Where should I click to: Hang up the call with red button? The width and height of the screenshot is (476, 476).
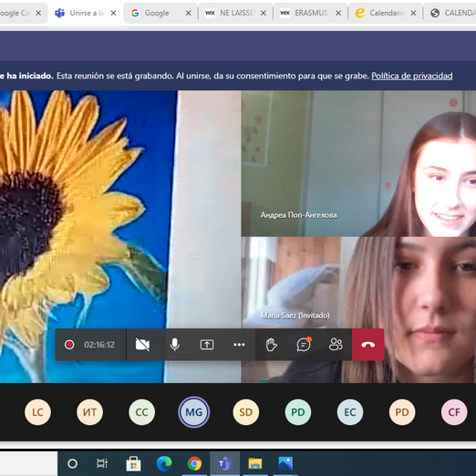(x=368, y=345)
